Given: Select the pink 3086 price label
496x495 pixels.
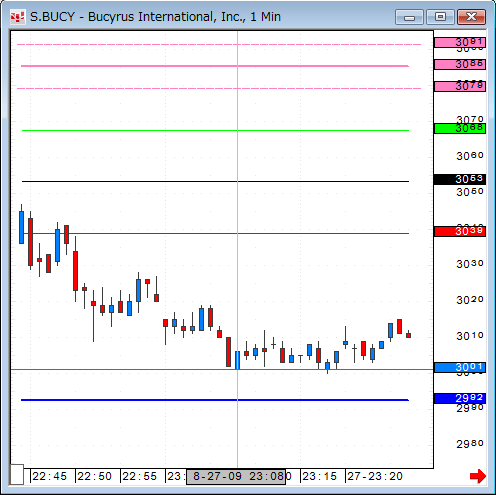Looking at the screenshot, I should tap(460, 64).
